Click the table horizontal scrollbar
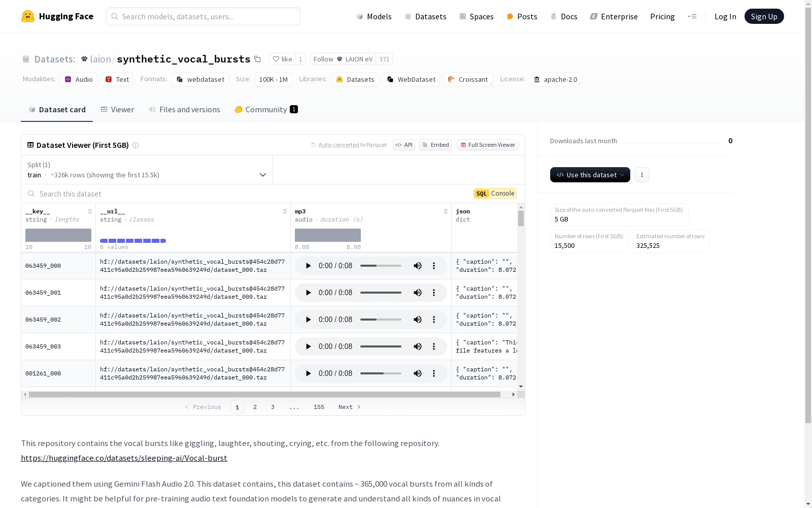812x508 pixels. pos(264,394)
